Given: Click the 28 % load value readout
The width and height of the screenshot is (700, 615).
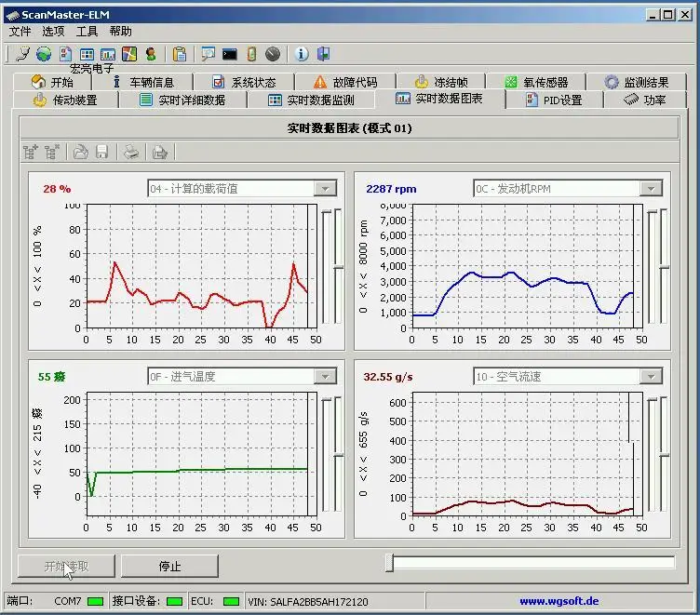Looking at the screenshot, I should [x=57, y=189].
